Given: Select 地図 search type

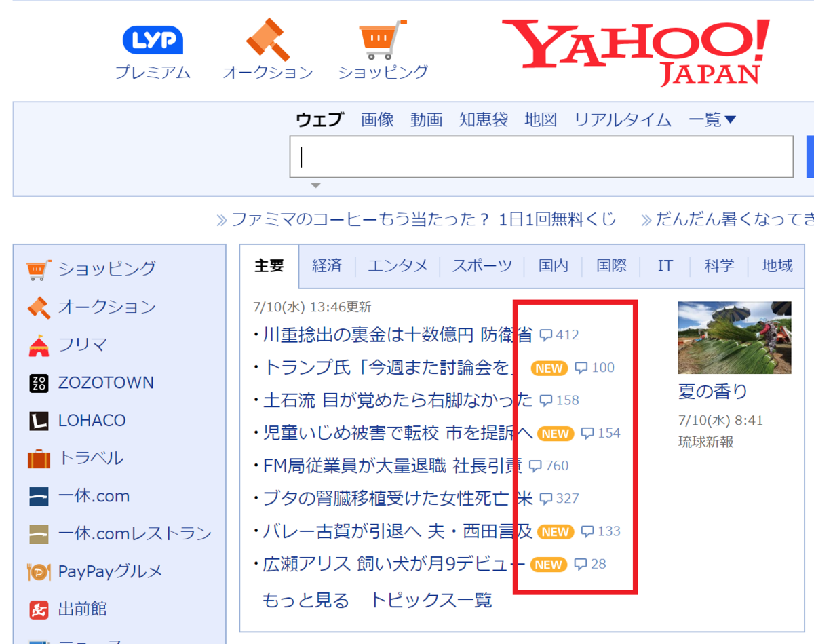Looking at the screenshot, I should click(541, 120).
